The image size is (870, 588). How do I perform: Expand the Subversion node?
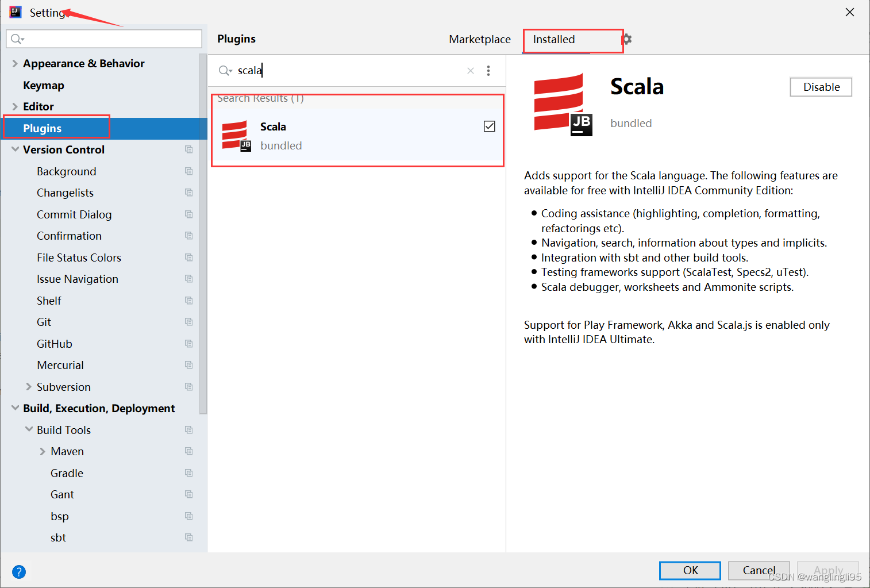click(x=29, y=387)
